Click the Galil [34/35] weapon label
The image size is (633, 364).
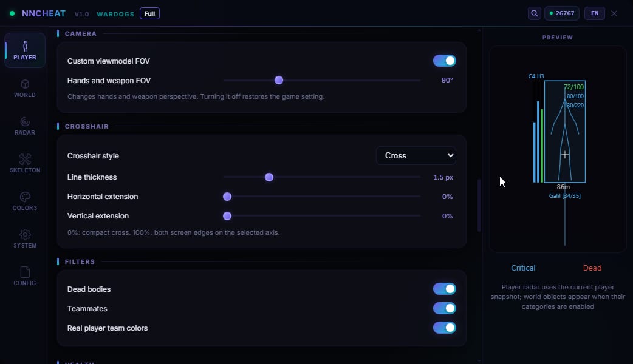click(565, 196)
